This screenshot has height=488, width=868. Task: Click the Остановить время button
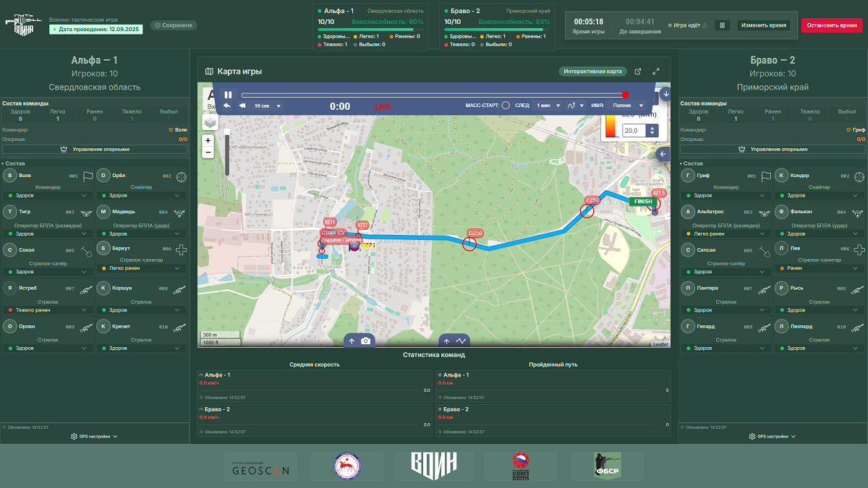point(831,25)
